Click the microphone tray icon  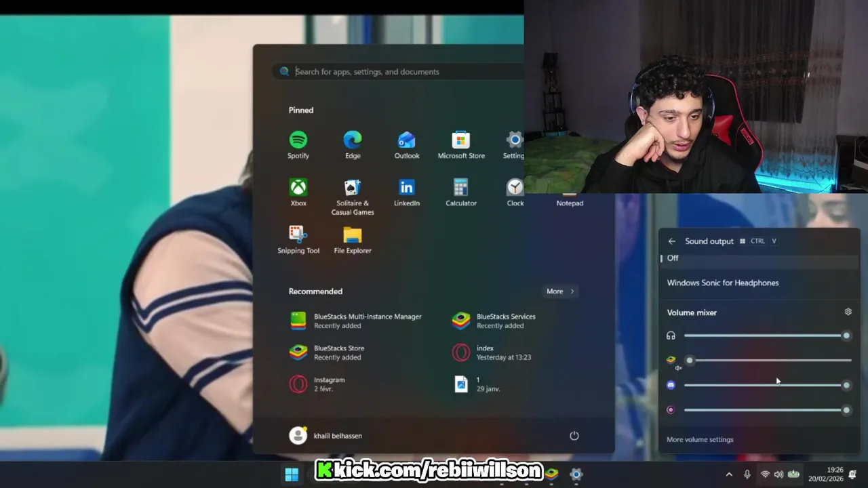click(x=747, y=475)
